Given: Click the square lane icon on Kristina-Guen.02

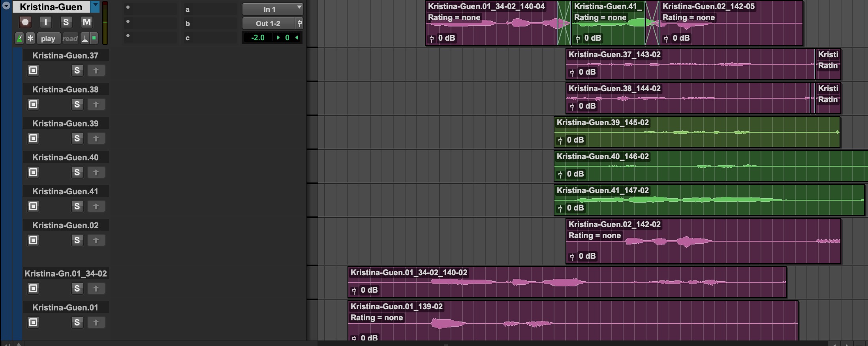Looking at the screenshot, I should click(33, 240).
